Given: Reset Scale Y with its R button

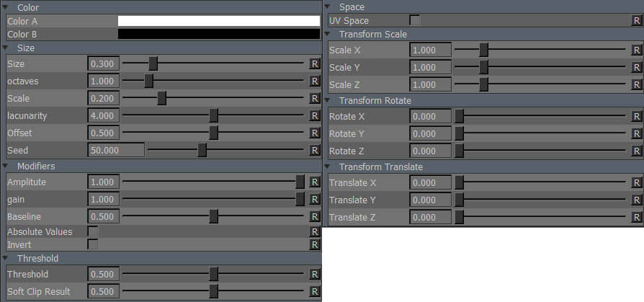Looking at the screenshot, I should [x=637, y=67].
